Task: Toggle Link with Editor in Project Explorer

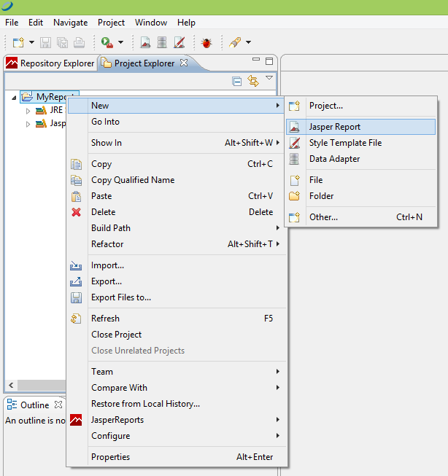Action: click(x=253, y=81)
